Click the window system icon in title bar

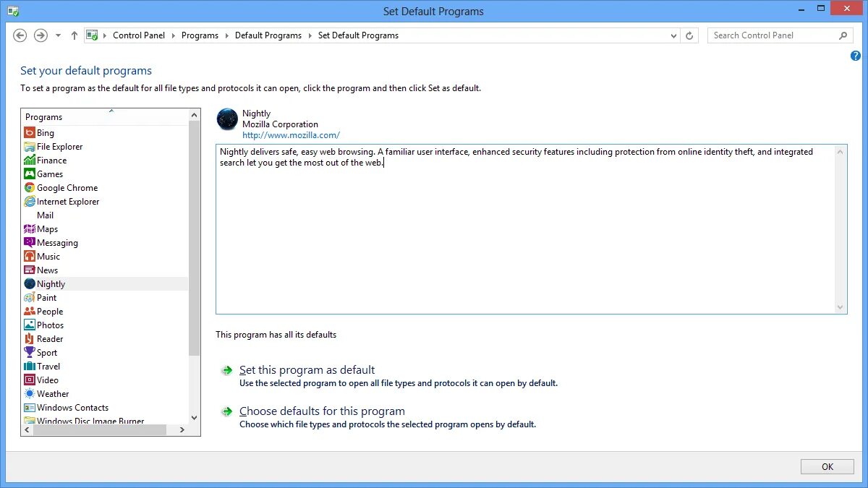coord(13,11)
